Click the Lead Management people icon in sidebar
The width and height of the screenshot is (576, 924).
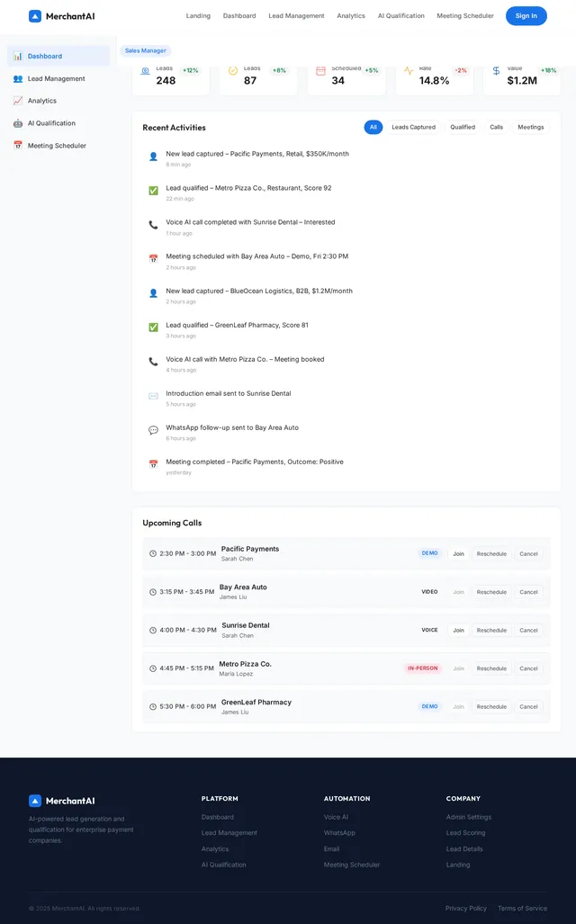point(18,78)
